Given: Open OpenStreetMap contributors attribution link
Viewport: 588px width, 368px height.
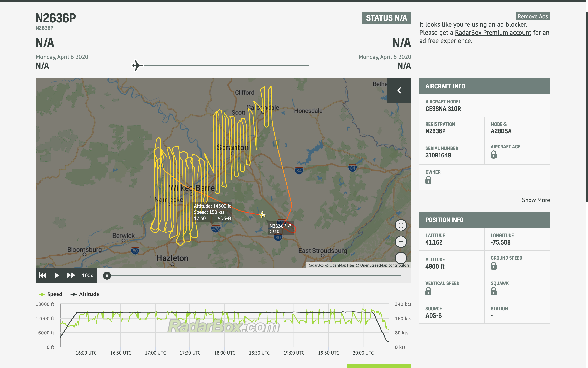Looking at the screenshot, I should 385,265.
